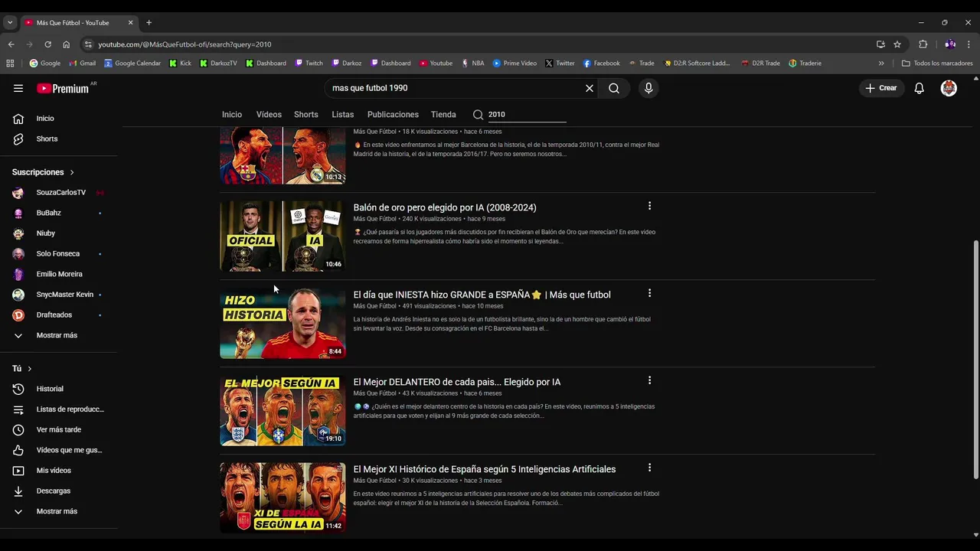Open the Crear button
Image resolution: width=980 pixels, height=551 pixels.
pyautogui.click(x=881, y=88)
